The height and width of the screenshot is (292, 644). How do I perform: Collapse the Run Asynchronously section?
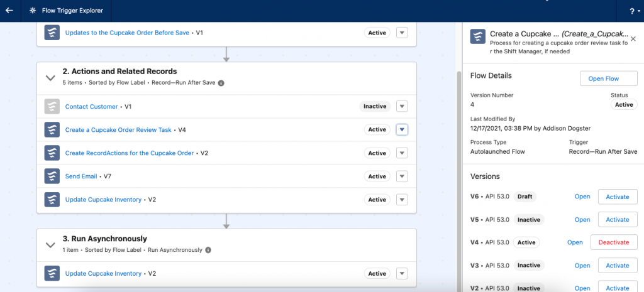50,245
